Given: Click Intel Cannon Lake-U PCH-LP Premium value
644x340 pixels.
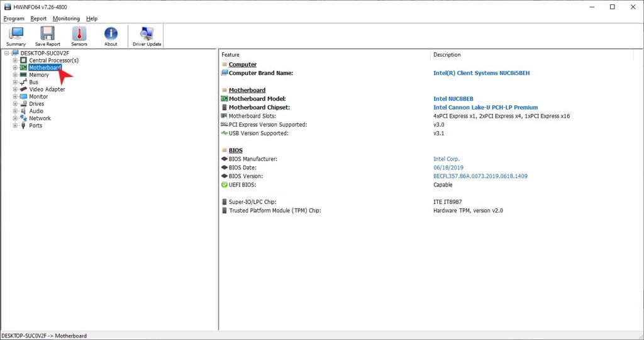Looking at the screenshot, I should coord(486,107).
